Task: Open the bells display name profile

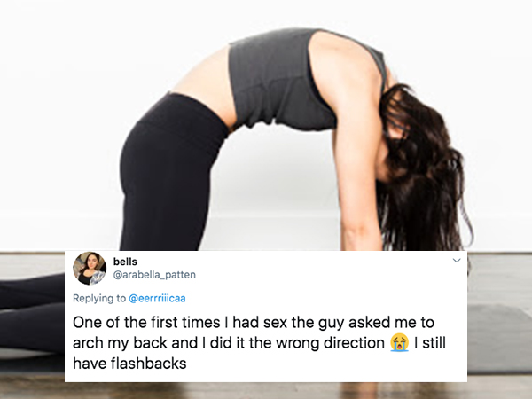Action: point(125,262)
